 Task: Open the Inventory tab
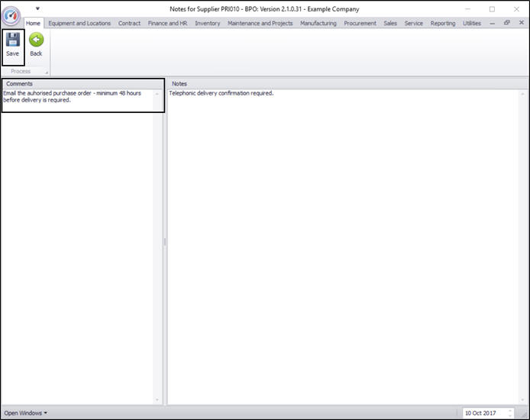(x=208, y=23)
